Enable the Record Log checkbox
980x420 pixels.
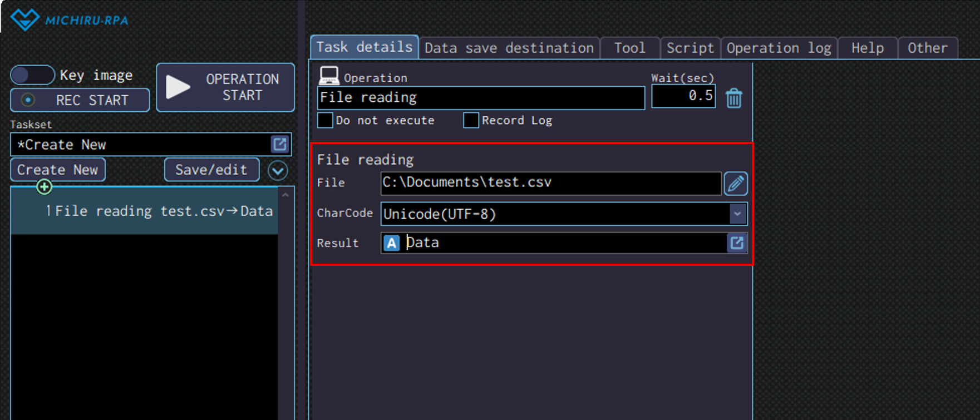point(471,120)
